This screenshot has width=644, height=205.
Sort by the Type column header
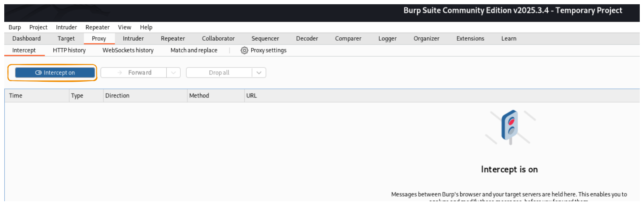click(x=86, y=96)
